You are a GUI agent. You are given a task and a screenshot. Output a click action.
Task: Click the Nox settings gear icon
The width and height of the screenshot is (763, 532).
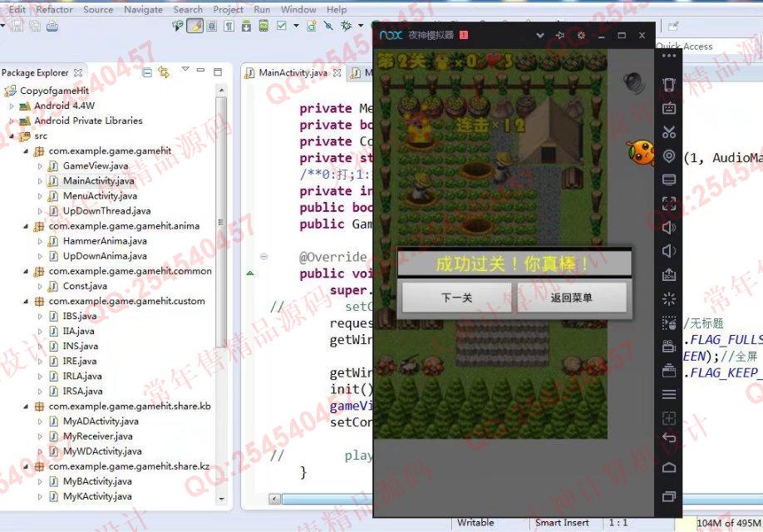click(581, 36)
